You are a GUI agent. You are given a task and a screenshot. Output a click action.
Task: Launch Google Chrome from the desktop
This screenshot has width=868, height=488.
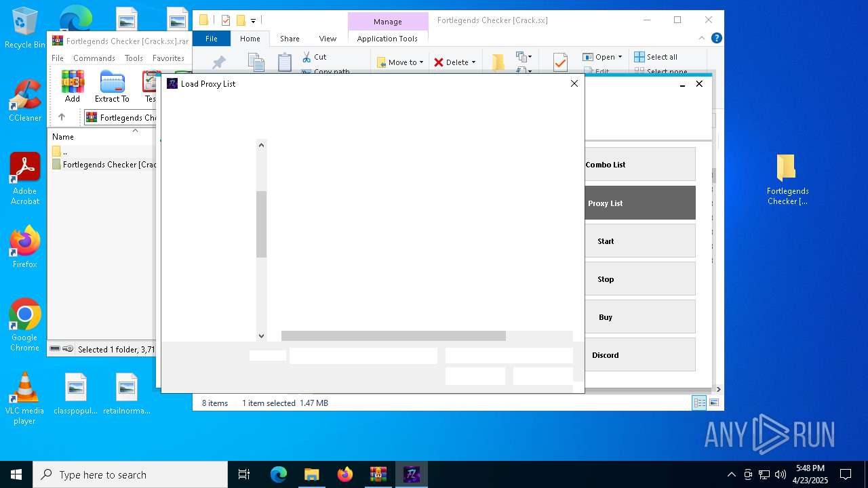pyautogui.click(x=25, y=325)
